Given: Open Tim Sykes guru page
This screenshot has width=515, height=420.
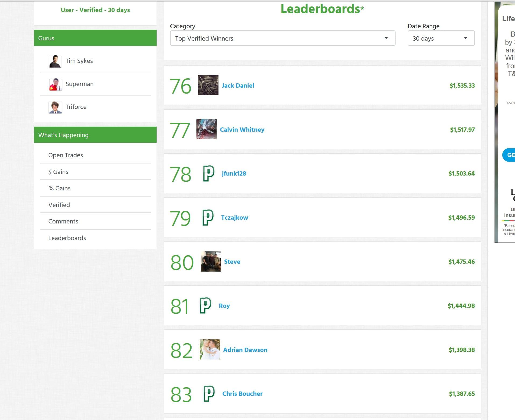Looking at the screenshot, I should 79,61.
